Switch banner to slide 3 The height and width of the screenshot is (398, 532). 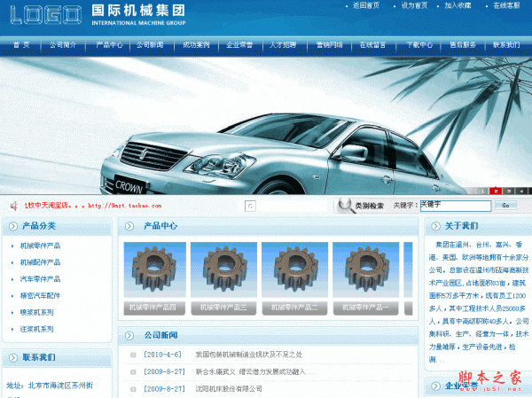(509, 191)
